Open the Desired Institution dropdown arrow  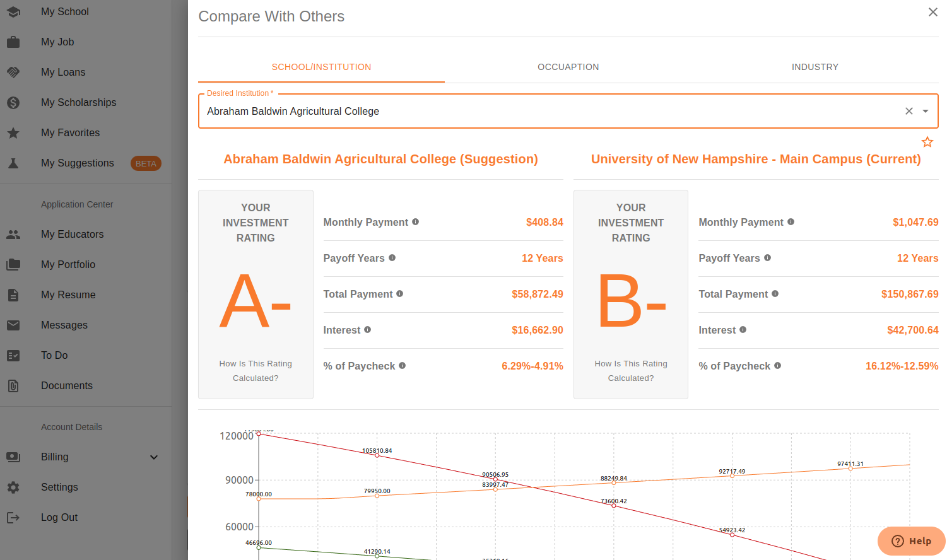[926, 111]
